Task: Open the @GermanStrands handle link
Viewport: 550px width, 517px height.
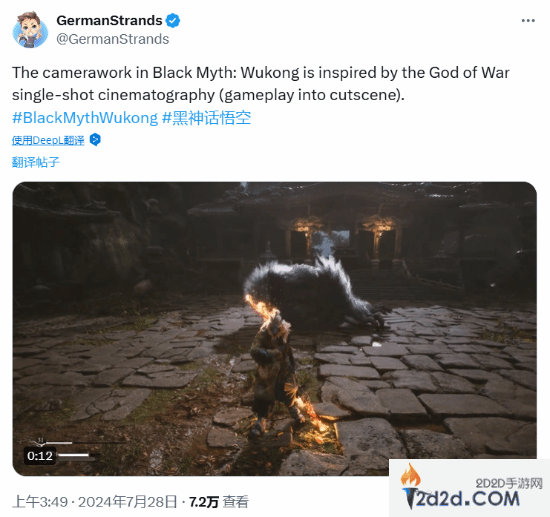Action: coord(113,39)
